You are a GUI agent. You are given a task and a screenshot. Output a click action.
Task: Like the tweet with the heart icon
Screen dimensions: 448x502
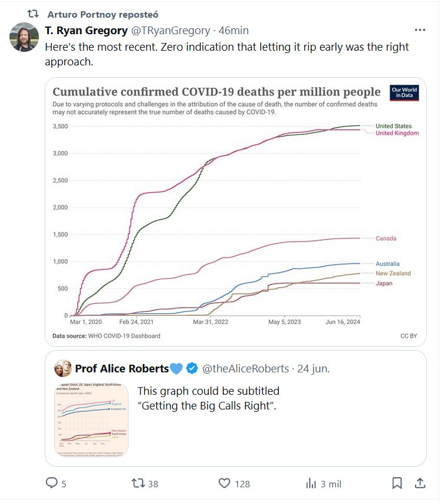(x=224, y=483)
